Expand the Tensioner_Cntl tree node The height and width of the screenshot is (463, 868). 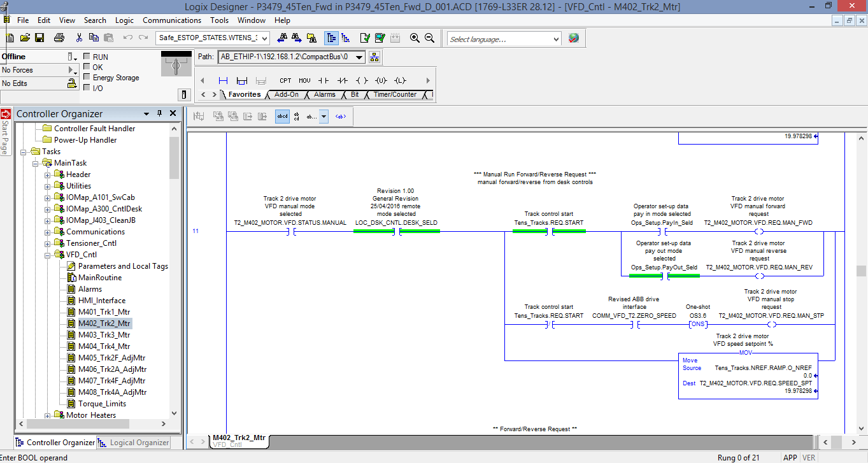(47, 243)
